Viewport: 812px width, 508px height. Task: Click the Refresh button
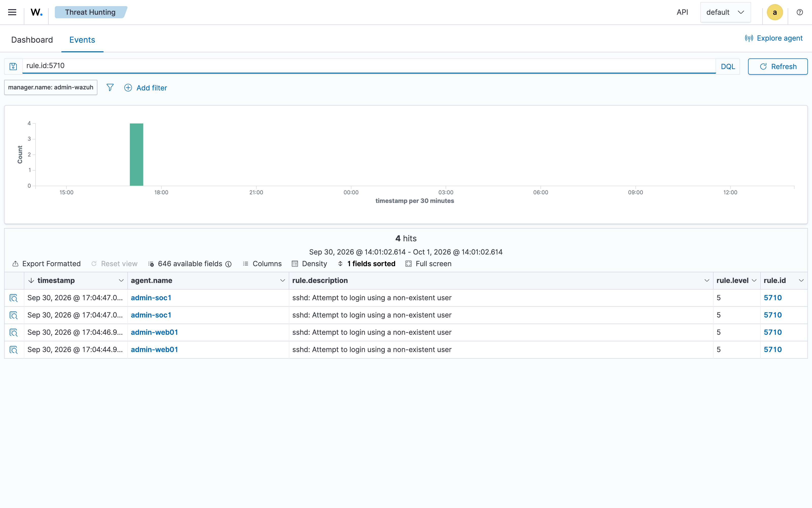(777, 67)
